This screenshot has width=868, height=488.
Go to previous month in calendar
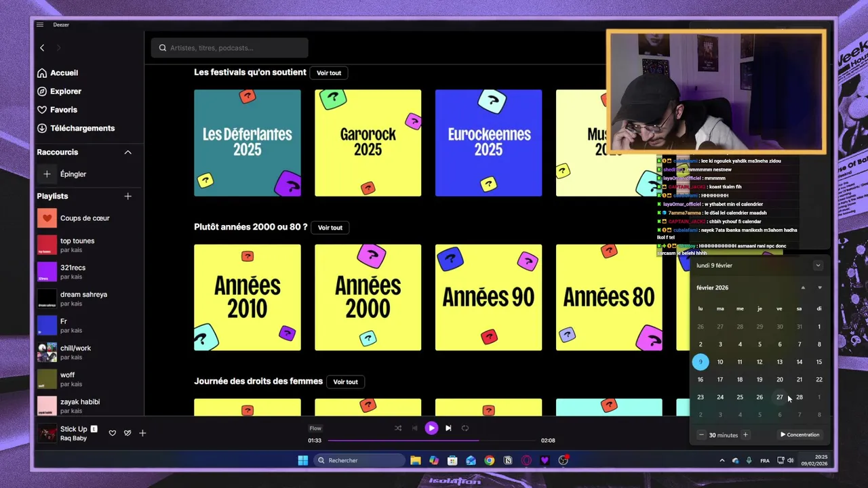pyautogui.click(x=803, y=288)
